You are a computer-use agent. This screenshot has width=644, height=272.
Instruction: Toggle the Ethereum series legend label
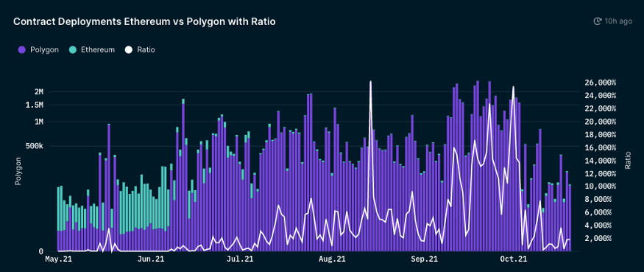click(x=98, y=50)
